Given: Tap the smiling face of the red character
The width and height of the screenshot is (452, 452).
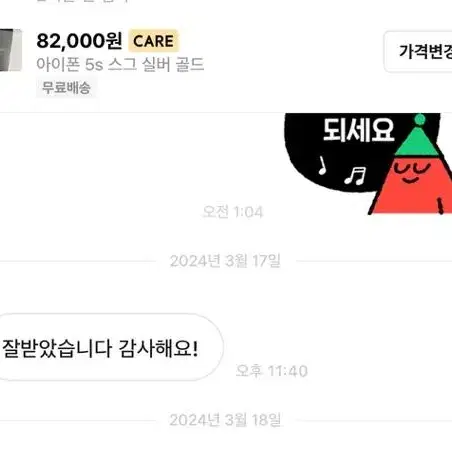Looking at the screenshot, I should [x=411, y=172].
